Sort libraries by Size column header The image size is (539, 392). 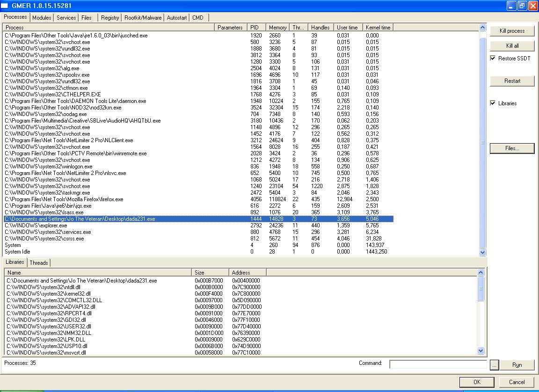pos(210,272)
